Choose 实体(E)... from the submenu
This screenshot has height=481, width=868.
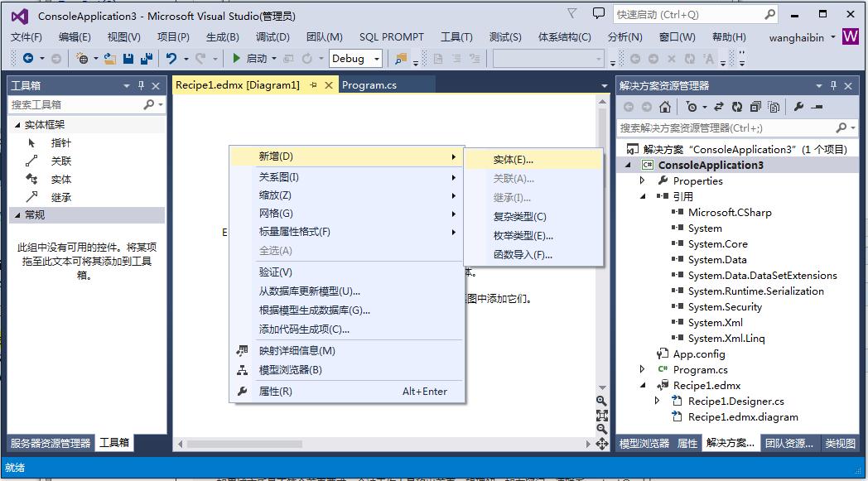(x=533, y=160)
